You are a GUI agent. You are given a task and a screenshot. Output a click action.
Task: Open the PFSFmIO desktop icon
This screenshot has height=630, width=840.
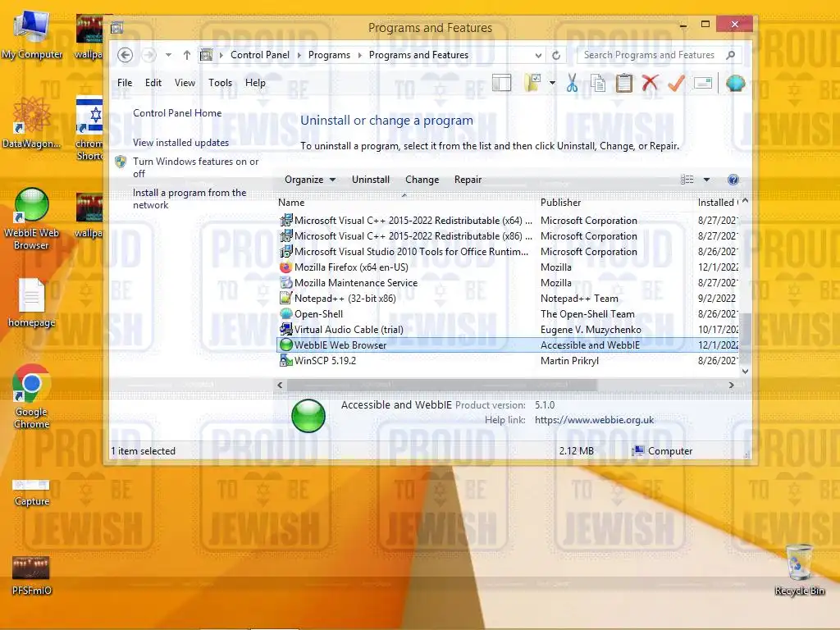tap(32, 576)
